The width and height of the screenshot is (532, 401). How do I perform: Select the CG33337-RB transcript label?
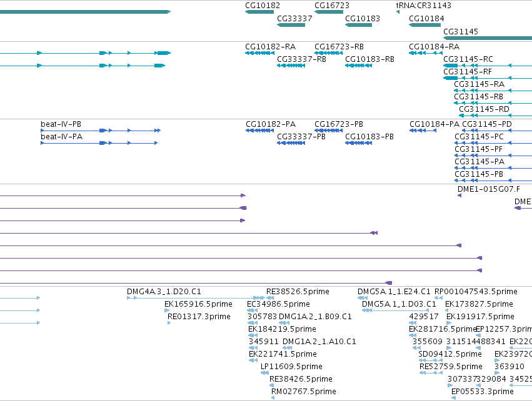point(301,59)
